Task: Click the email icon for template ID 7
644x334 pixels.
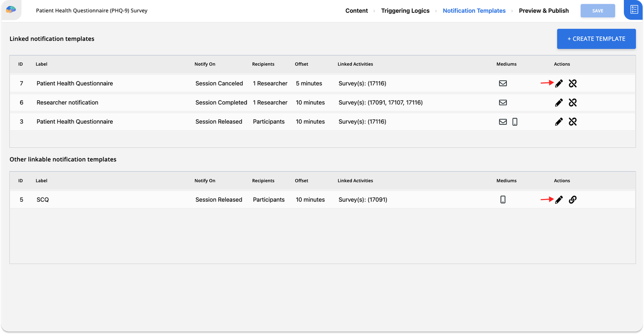Action: (x=503, y=83)
